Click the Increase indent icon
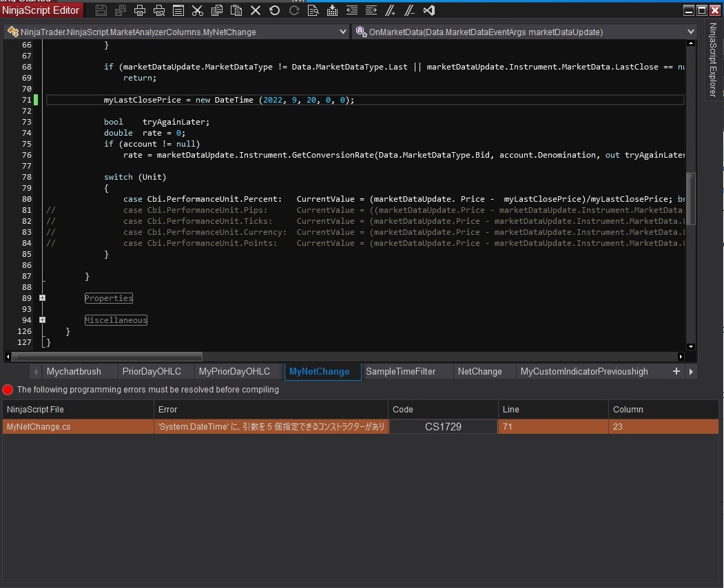 (x=371, y=10)
